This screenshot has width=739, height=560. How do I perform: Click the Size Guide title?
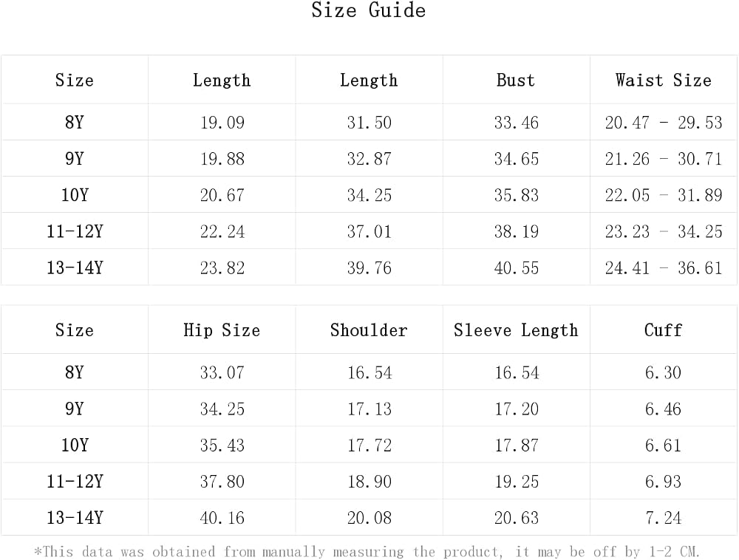coord(369,10)
